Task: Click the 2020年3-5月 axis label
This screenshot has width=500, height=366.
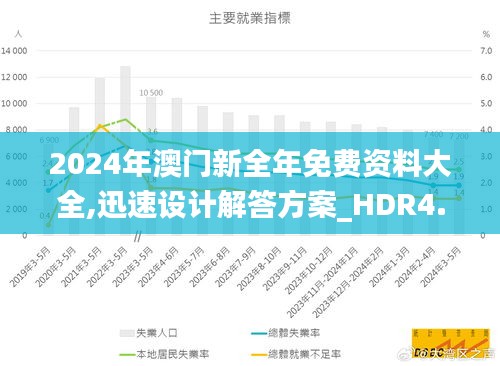Action: pyautogui.click(x=56, y=267)
